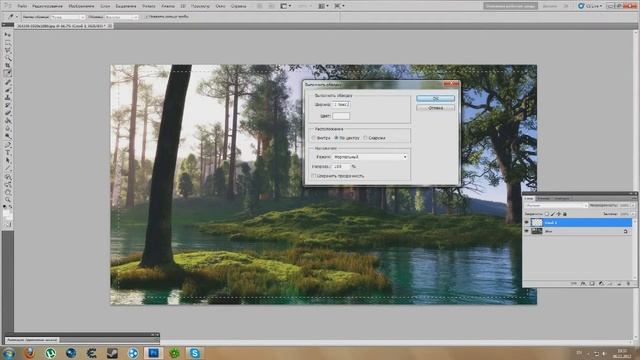Close the open document tab
This screenshot has height=360, width=640.
(110, 26)
